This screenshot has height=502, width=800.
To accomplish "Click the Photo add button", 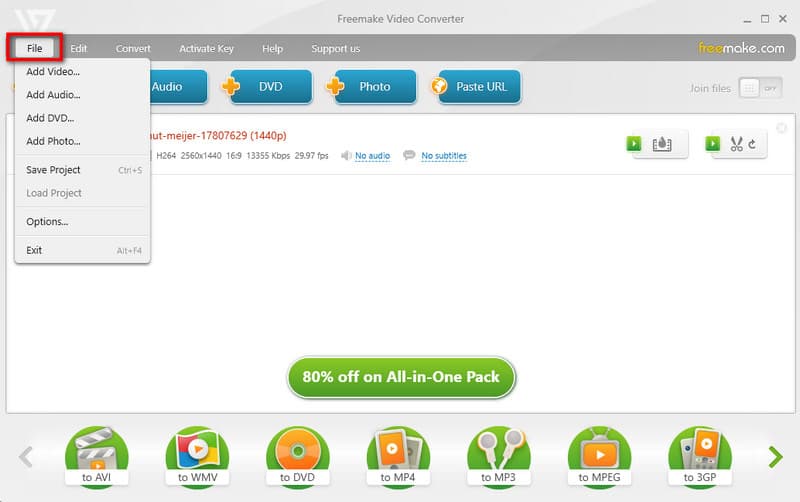I will pos(375,87).
